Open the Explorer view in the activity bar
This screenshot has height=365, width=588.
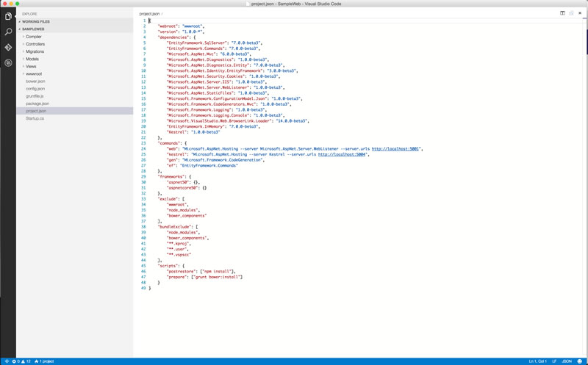tap(8, 16)
